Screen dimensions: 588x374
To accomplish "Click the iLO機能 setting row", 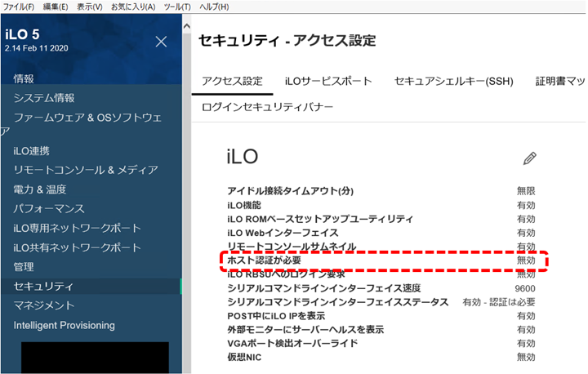I will click(x=381, y=205).
